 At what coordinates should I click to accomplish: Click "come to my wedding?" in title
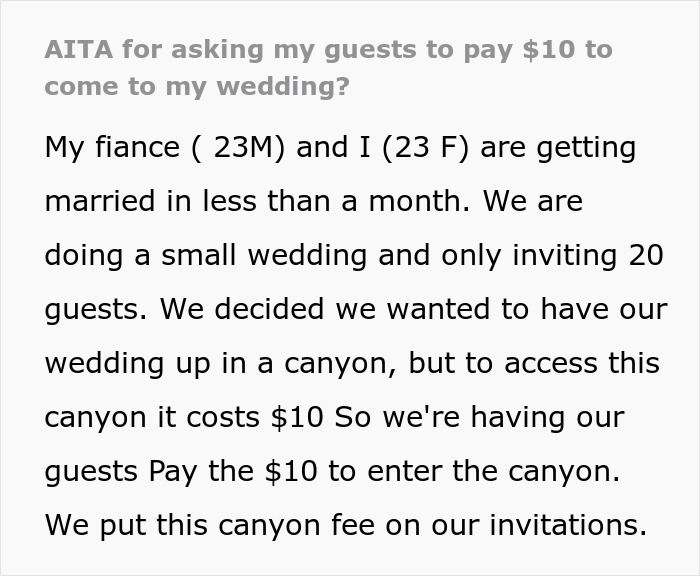pos(197,87)
